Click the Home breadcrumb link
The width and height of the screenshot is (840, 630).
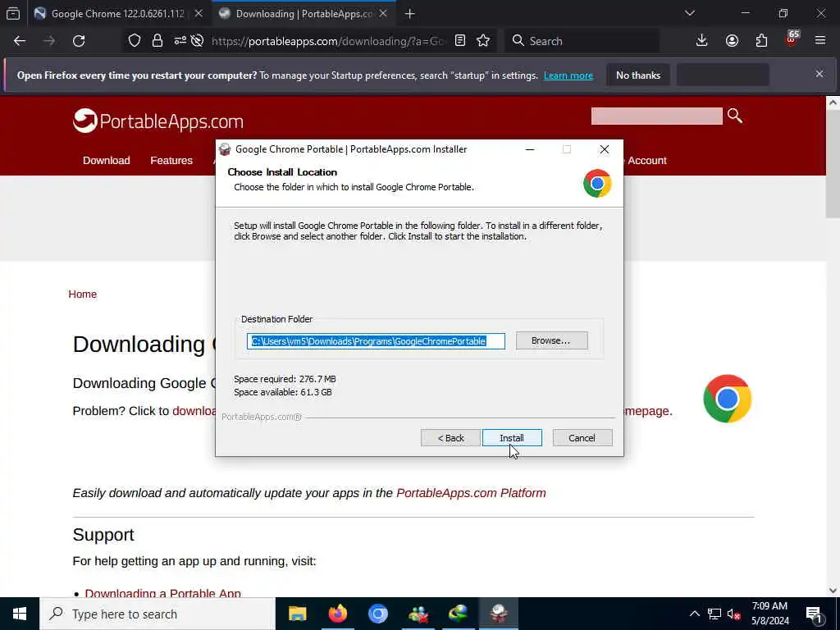click(x=83, y=294)
